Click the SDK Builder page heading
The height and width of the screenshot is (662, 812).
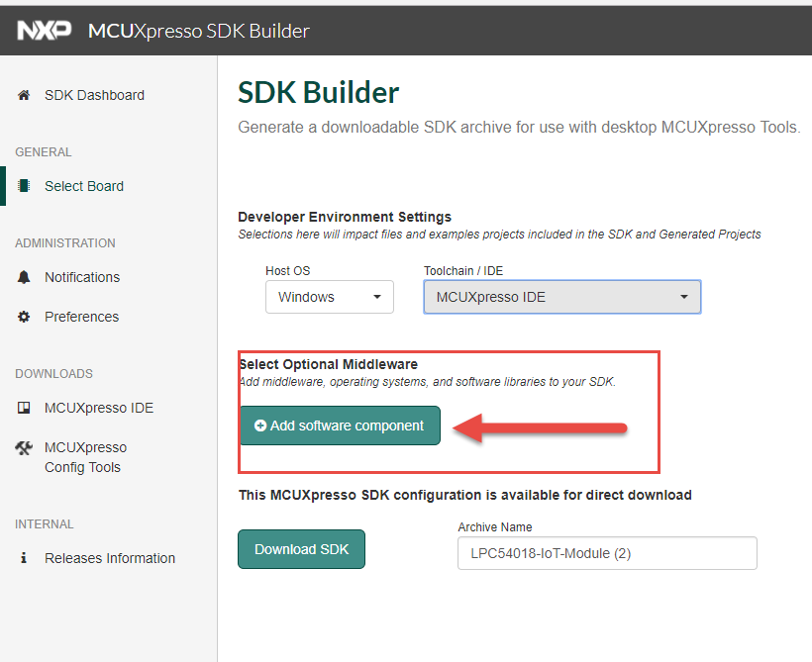(318, 93)
